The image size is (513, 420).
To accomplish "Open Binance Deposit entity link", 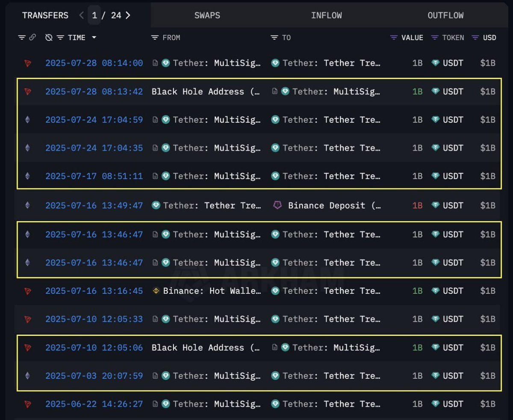I will pyautogui.click(x=334, y=206).
